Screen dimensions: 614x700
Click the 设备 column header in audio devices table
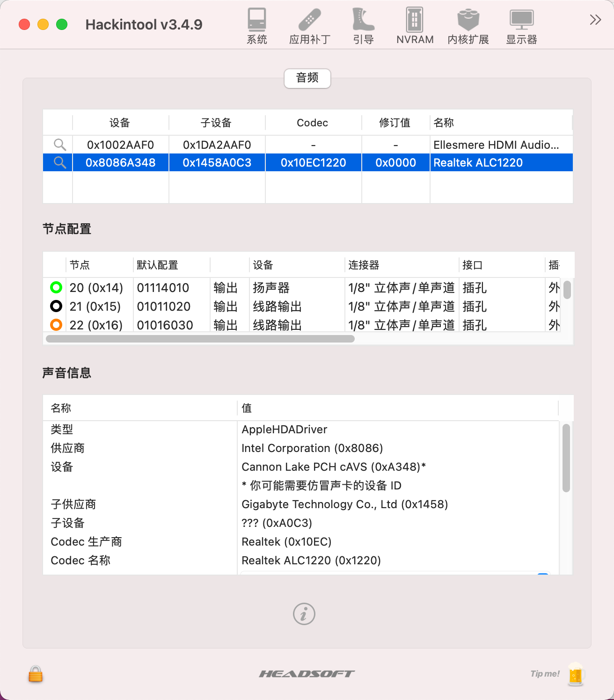click(120, 123)
